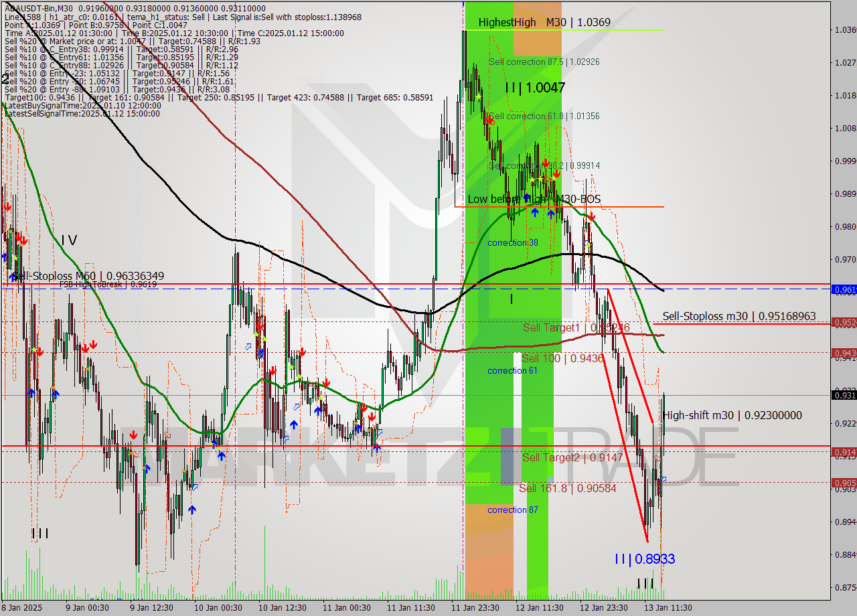
Task: Click the '10 Jan 00:30' time axis label
Action: 217,607
